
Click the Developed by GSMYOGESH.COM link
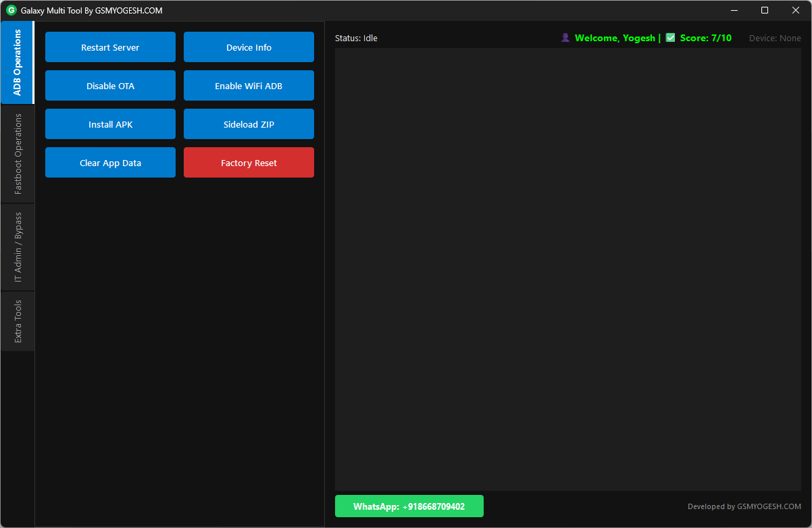tap(744, 506)
